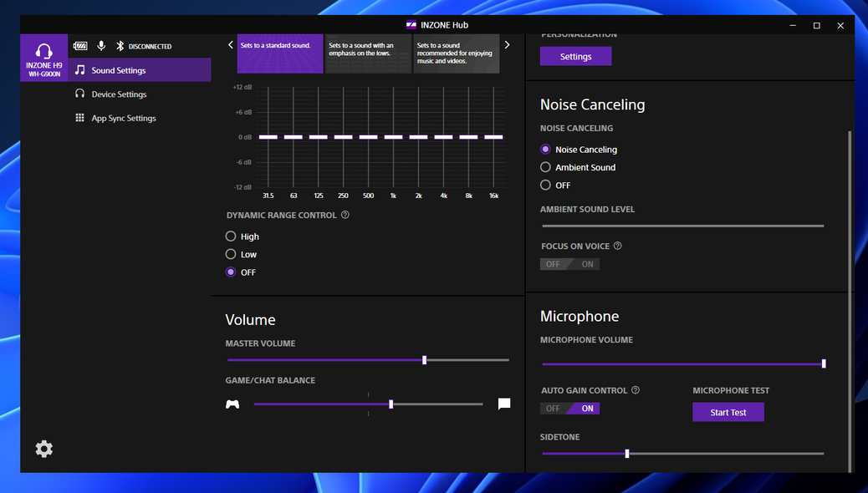Click the 1k equalizer band handle
Image resolution: width=868 pixels, height=493 pixels.
click(x=394, y=137)
